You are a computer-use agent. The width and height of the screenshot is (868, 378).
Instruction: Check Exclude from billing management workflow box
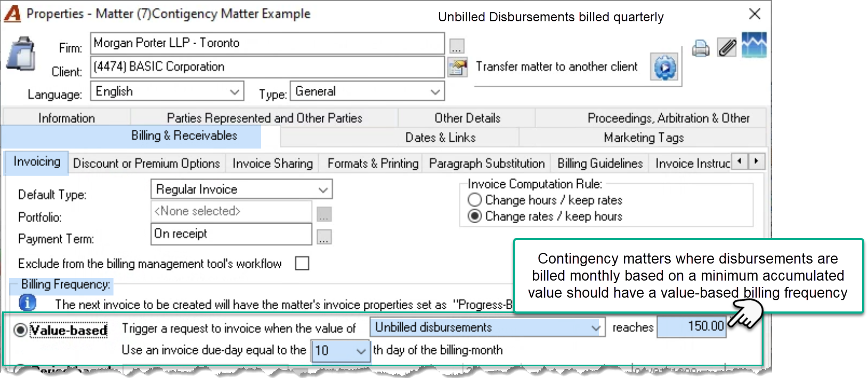tap(302, 263)
